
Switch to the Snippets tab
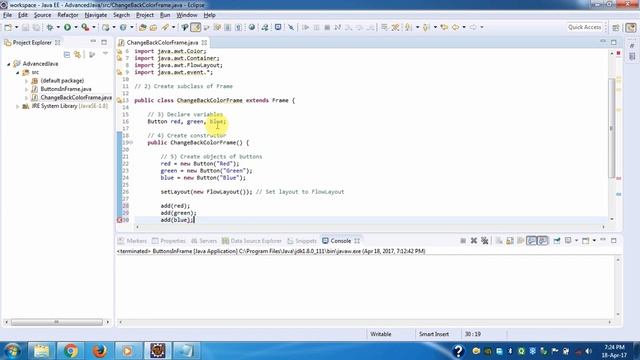point(302,241)
